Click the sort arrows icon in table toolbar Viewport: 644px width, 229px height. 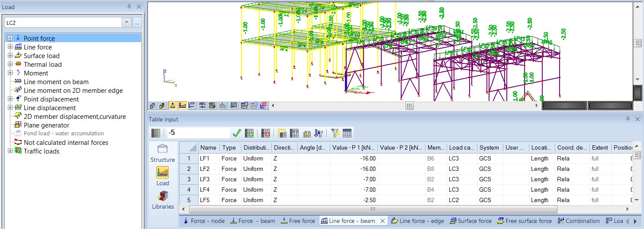click(x=319, y=133)
